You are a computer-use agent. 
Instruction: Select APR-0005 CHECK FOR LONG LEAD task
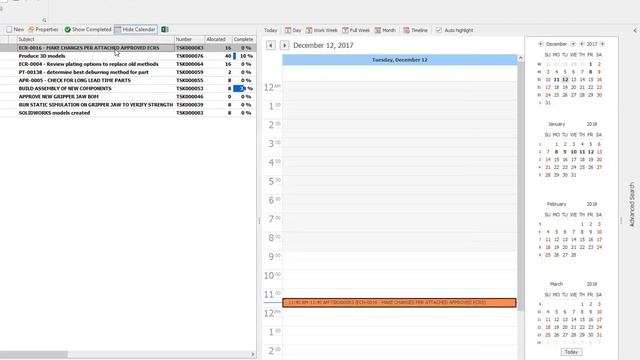coord(127,80)
